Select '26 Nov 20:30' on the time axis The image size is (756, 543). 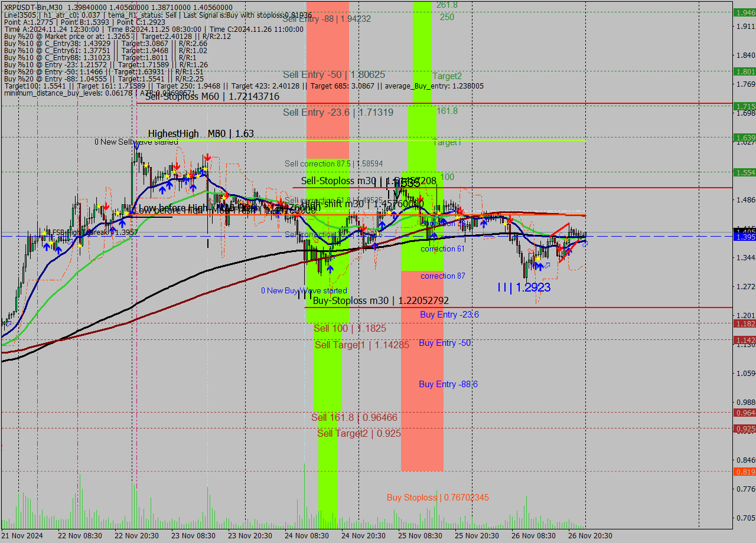(x=591, y=536)
